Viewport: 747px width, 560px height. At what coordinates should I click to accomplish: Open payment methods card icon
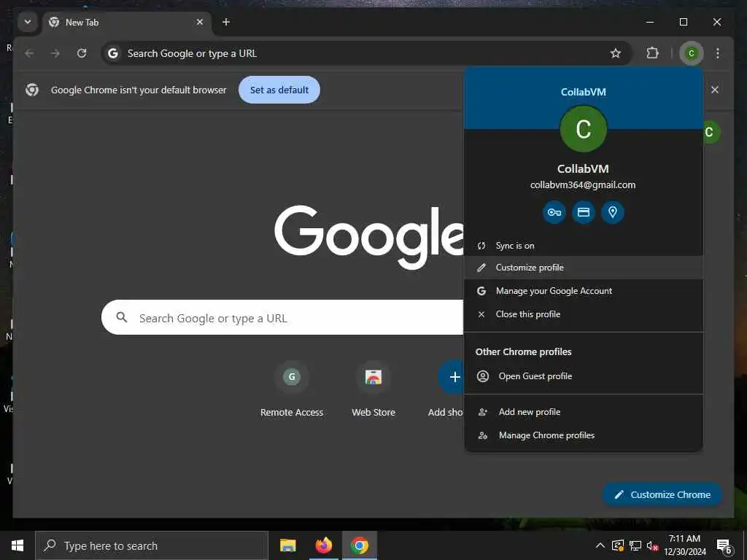[584, 212]
